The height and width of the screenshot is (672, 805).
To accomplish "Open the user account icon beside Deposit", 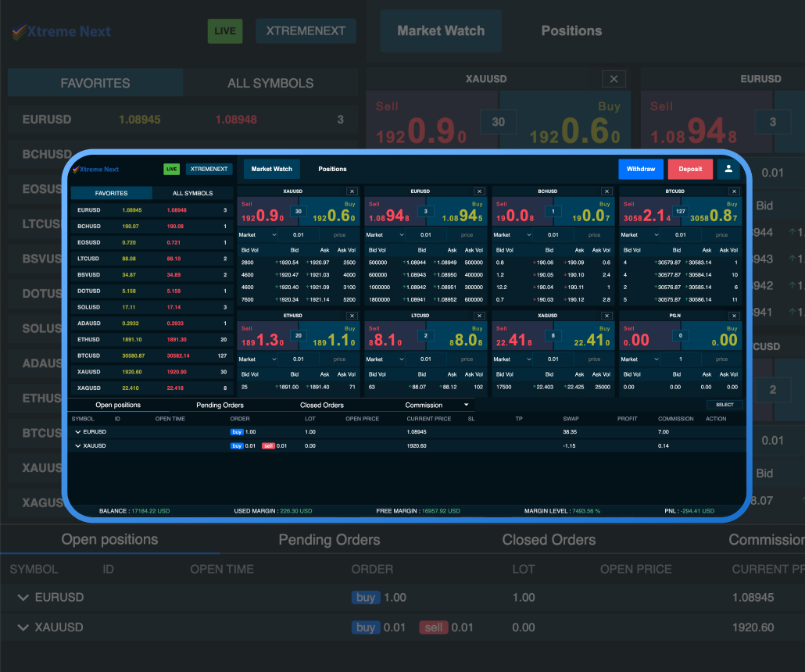I will (x=728, y=169).
